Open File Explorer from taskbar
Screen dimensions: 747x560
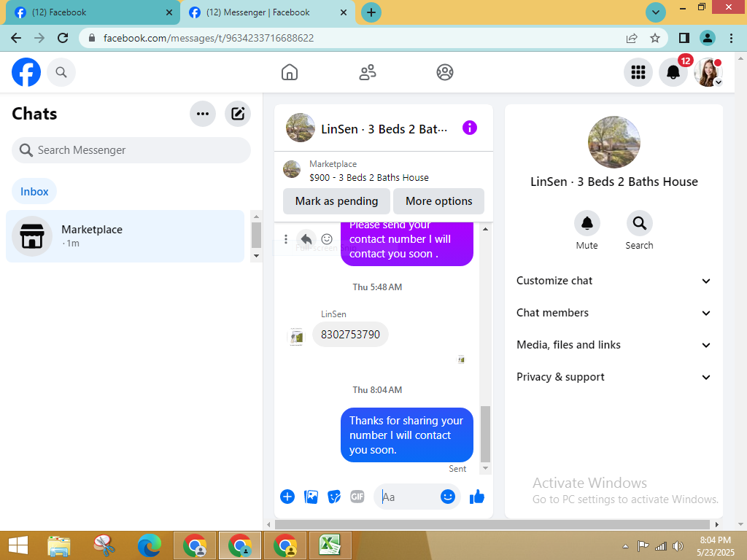coord(59,545)
